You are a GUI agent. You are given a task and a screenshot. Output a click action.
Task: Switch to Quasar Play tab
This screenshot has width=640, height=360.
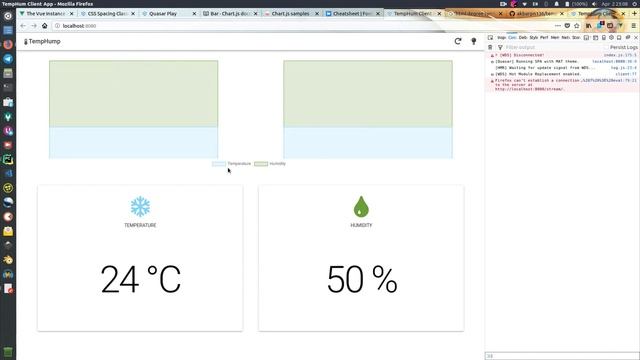point(168,13)
